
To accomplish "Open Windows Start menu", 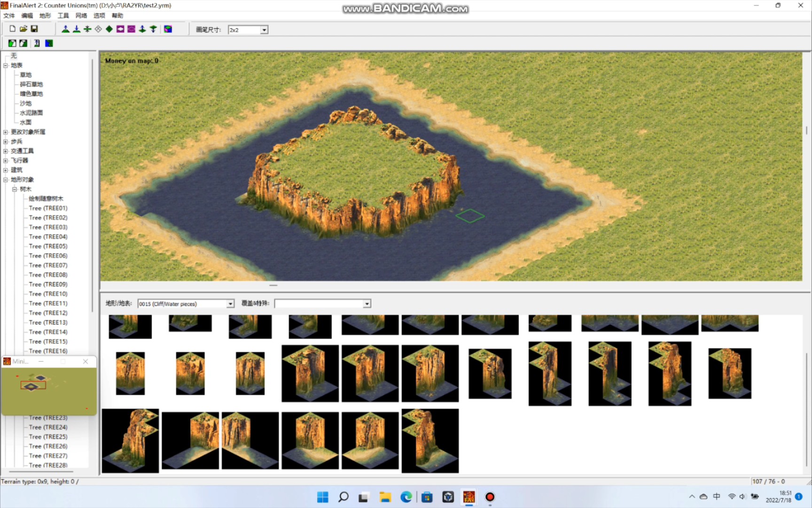I will click(x=323, y=497).
